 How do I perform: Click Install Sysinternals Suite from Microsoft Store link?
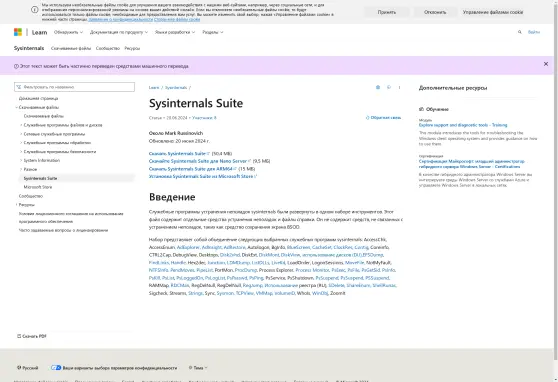(x=203, y=176)
